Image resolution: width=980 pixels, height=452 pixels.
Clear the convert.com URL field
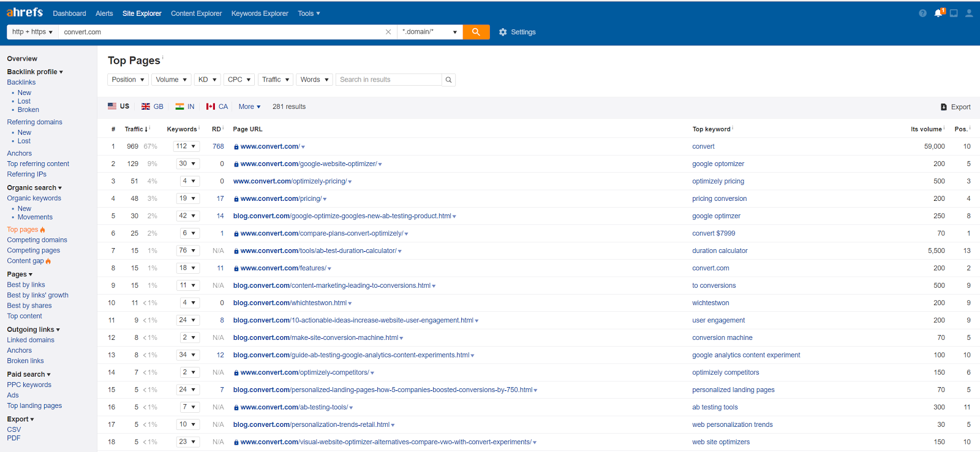point(388,32)
